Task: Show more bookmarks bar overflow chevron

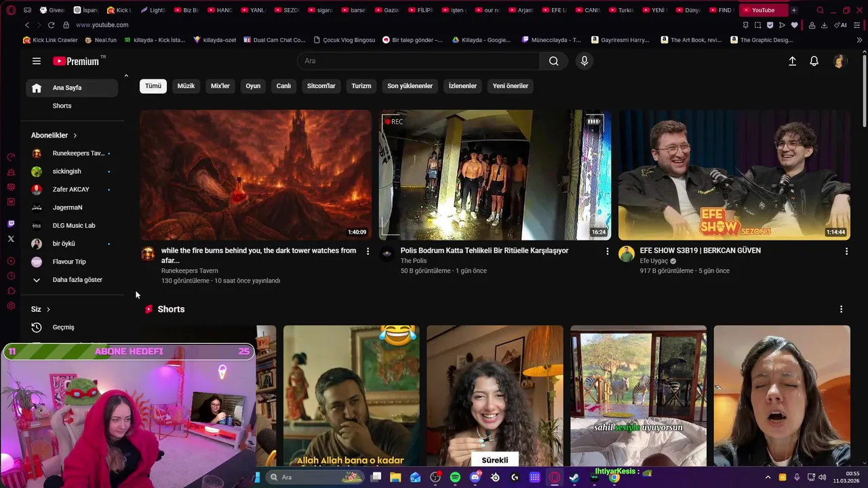Action: (x=859, y=40)
